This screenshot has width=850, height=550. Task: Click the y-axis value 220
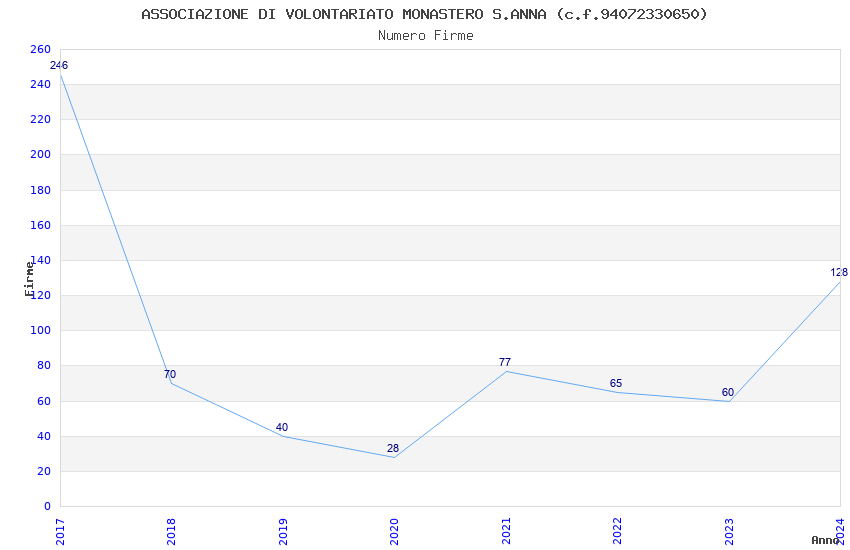pos(41,119)
